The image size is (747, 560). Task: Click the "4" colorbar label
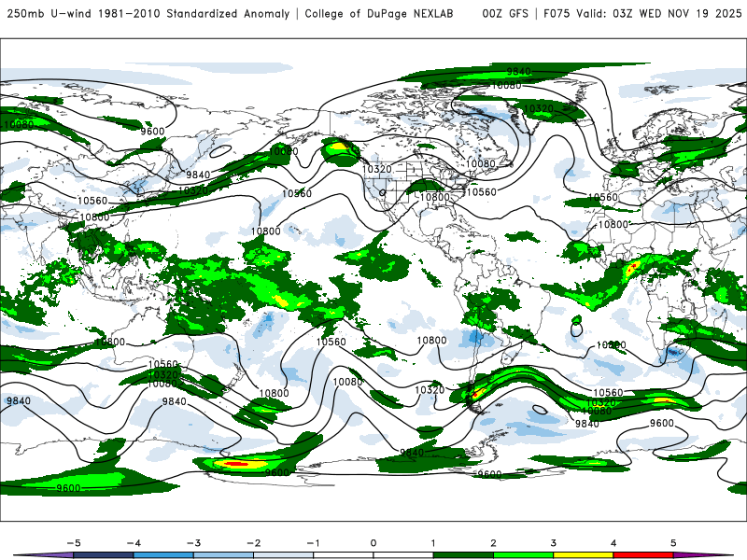click(x=613, y=543)
